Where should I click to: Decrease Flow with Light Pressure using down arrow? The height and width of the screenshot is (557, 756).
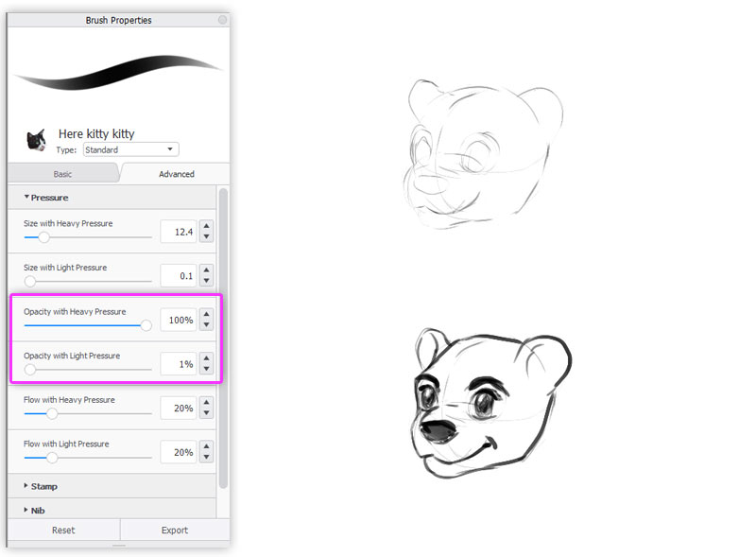click(206, 458)
